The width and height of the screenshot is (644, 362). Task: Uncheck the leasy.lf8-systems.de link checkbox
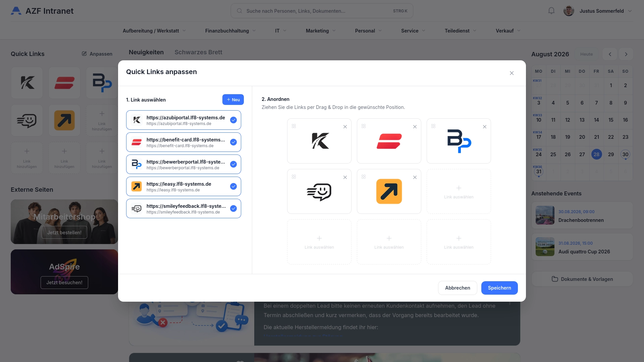tap(233, 186)
